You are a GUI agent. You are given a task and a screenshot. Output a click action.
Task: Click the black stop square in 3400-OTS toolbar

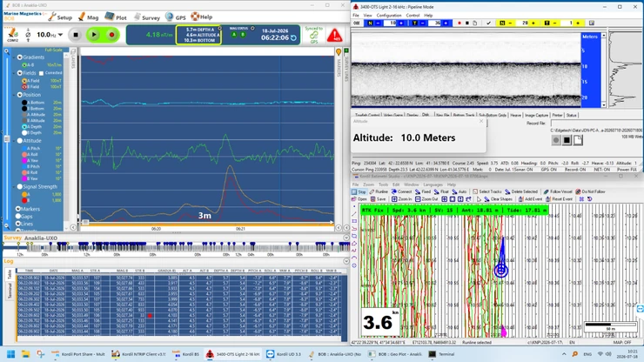click(x=467, y=23)
